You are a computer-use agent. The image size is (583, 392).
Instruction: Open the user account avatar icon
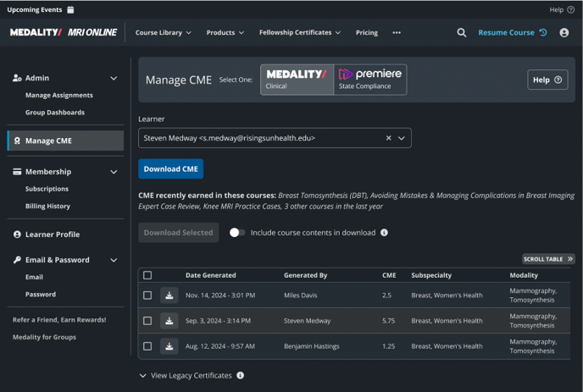(564, 33)
